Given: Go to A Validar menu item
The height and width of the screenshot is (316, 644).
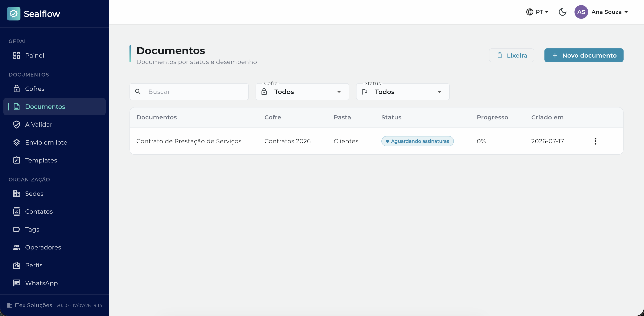Looking at the screenshot, I should pos(55,125).
